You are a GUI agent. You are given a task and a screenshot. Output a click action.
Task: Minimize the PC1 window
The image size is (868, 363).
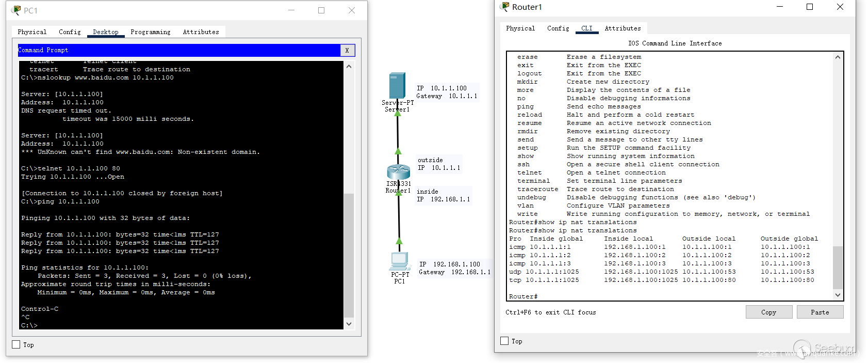tap(291, 10)
